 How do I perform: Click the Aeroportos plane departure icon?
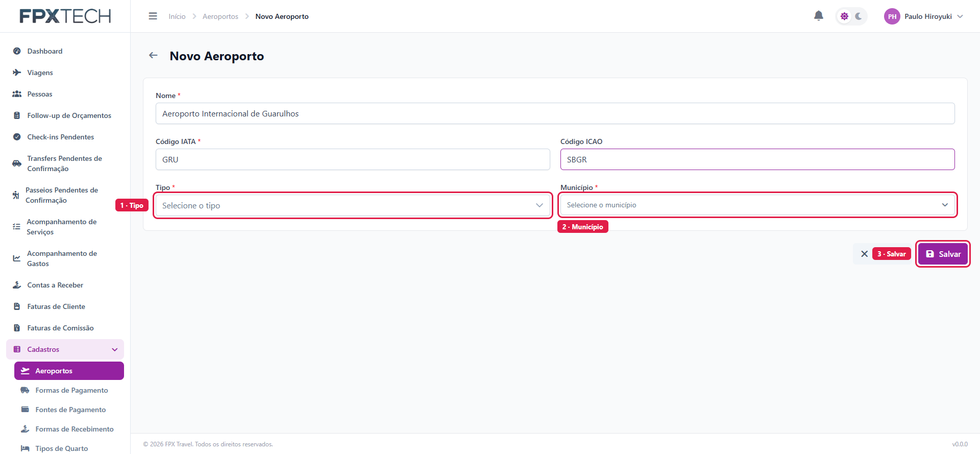coord(25,371)
